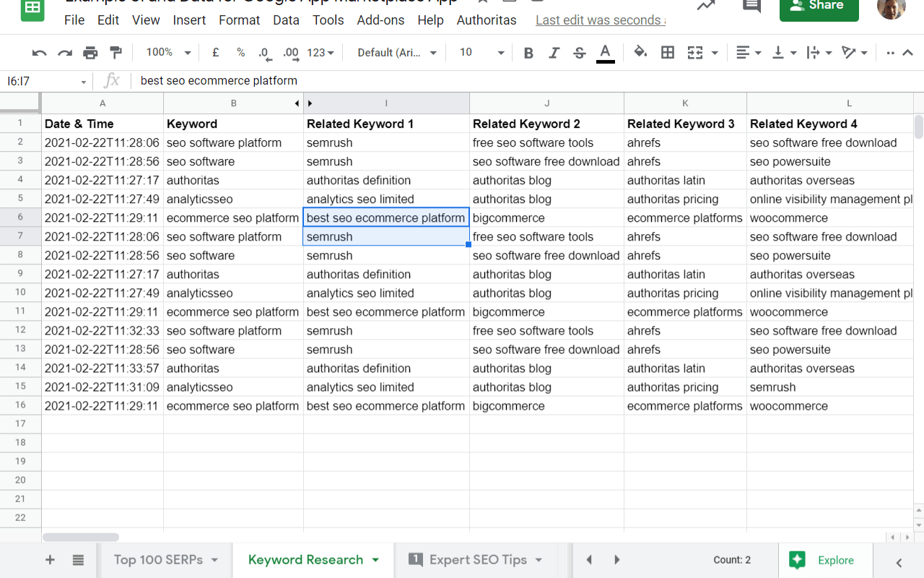The height and width of the screenshot is (578, 924).
Task: Open the Explore panel
Action: [826, 560]
